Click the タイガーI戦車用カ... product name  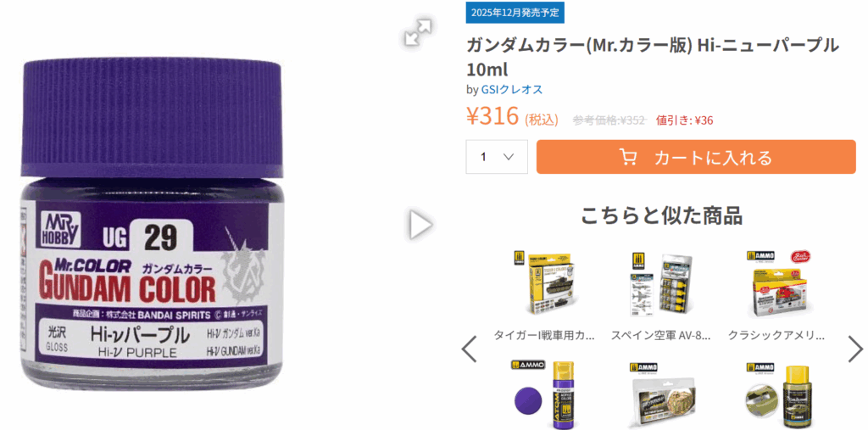click(x=544, y=335)
